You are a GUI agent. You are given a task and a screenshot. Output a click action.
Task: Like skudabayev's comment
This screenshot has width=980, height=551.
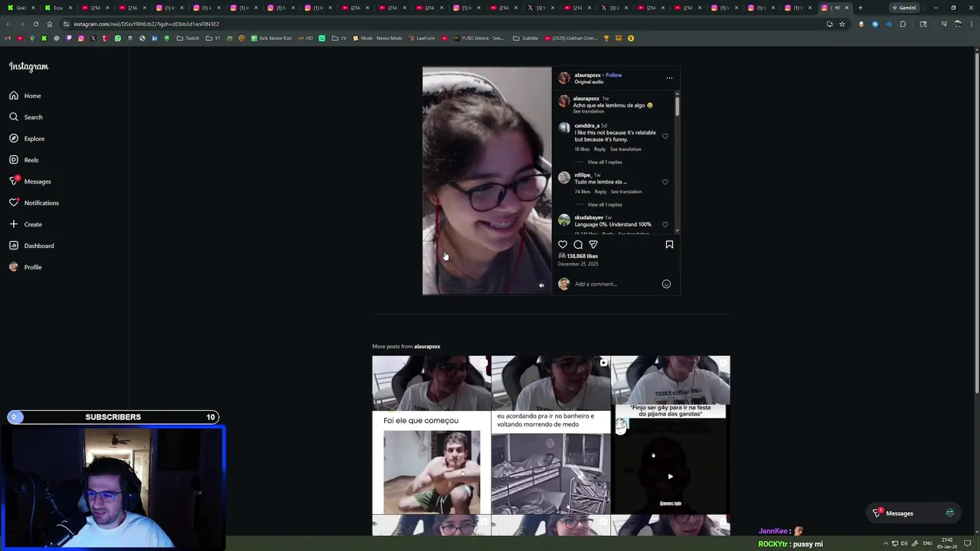(665, 225)
